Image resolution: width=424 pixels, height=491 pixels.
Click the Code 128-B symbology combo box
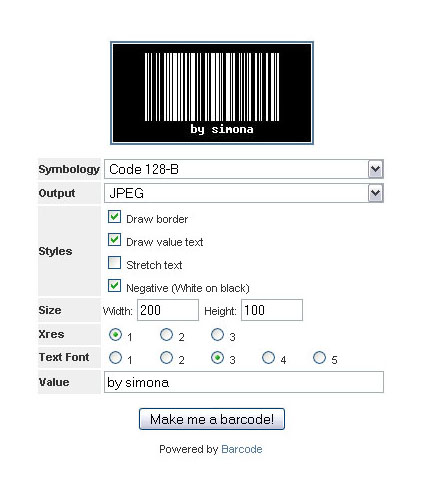[x=244, y=169]
